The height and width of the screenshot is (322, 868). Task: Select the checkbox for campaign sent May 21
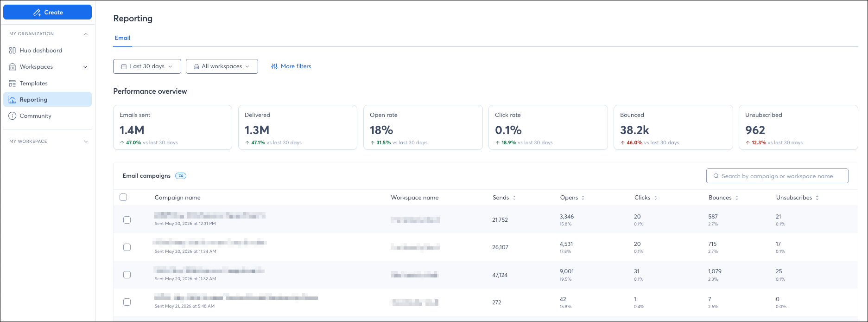tap(127, 302)
